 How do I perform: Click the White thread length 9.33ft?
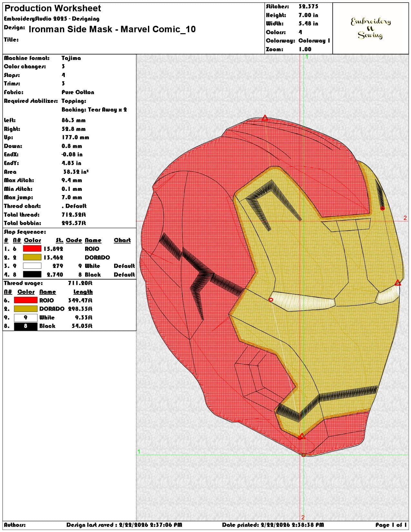pyautogui.click(x=83, y=318)
